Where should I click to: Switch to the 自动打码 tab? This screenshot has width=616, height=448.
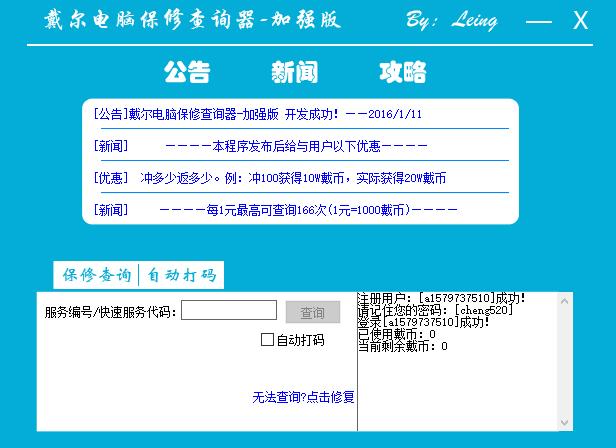[182, 275]
